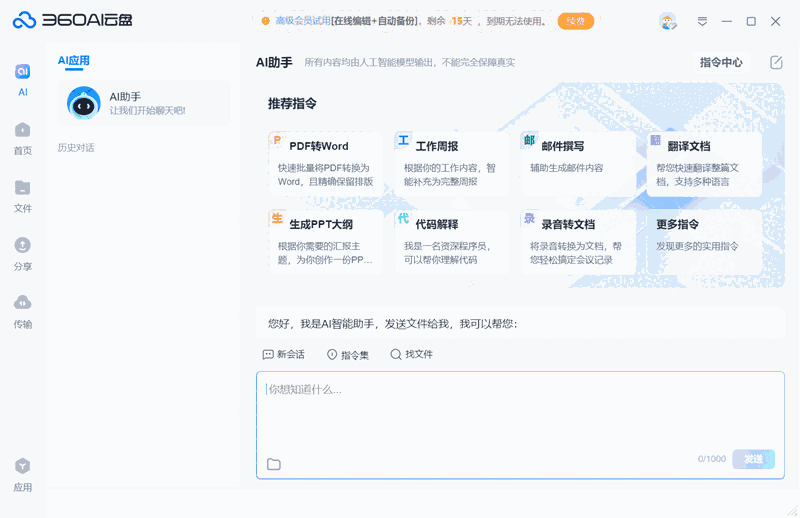The height and width of the screenshot is (518, 800).
Task: Open the 分享 share section
Action: (x=22, y=254)
